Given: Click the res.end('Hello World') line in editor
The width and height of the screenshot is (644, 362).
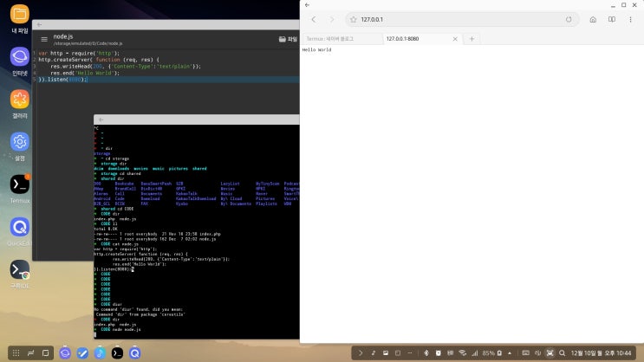Looking at the screenshot, I should pos(85,73).
